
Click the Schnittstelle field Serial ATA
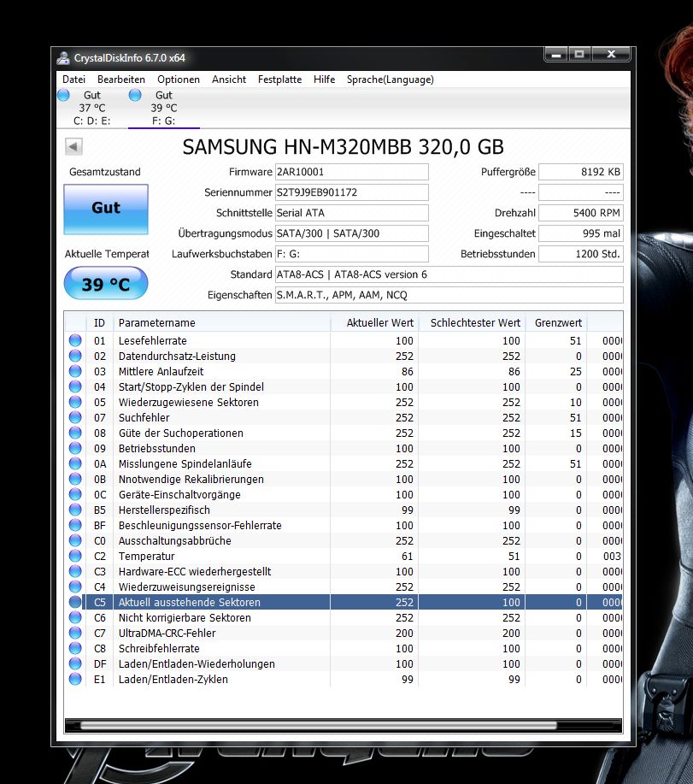(x=352, y=213)
